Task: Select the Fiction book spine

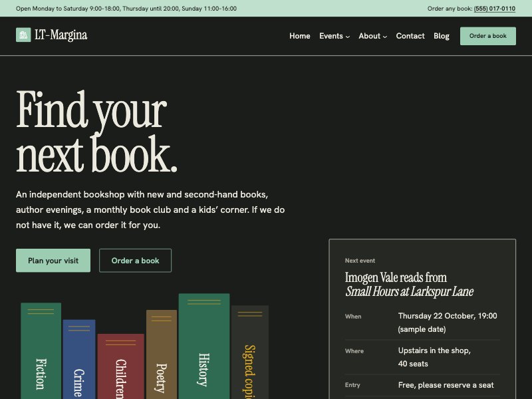Action: coord(41,351)
